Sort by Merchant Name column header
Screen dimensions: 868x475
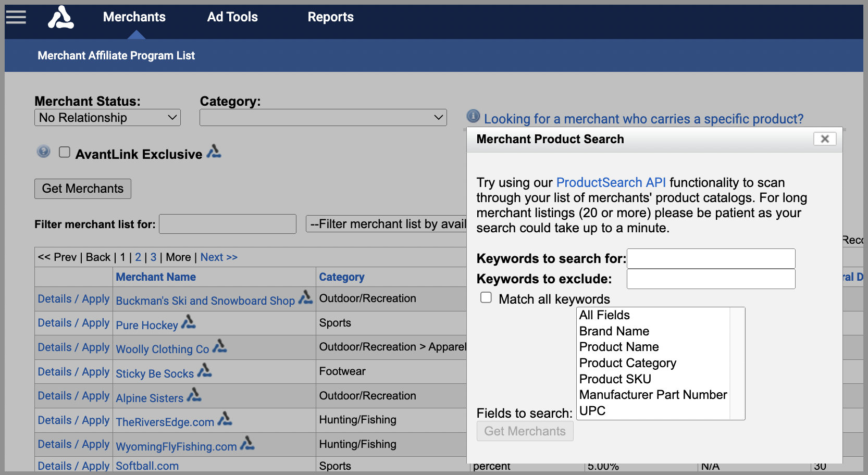tap(156, 277)
